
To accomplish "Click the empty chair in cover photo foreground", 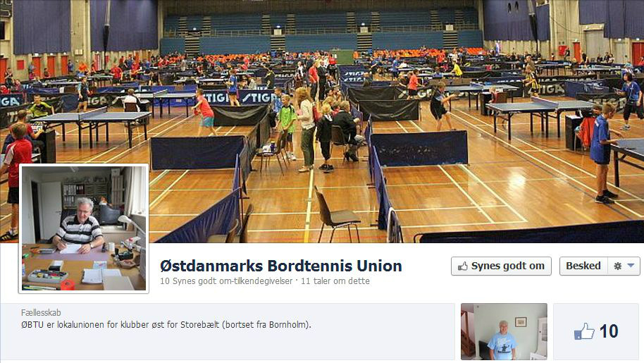I will [x=336, y=214].
